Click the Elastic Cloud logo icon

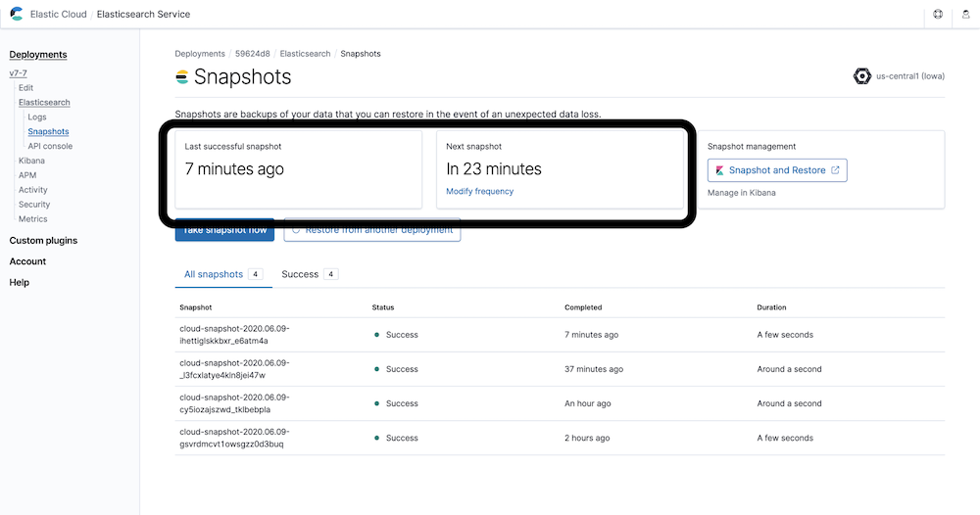click(17, 14)
